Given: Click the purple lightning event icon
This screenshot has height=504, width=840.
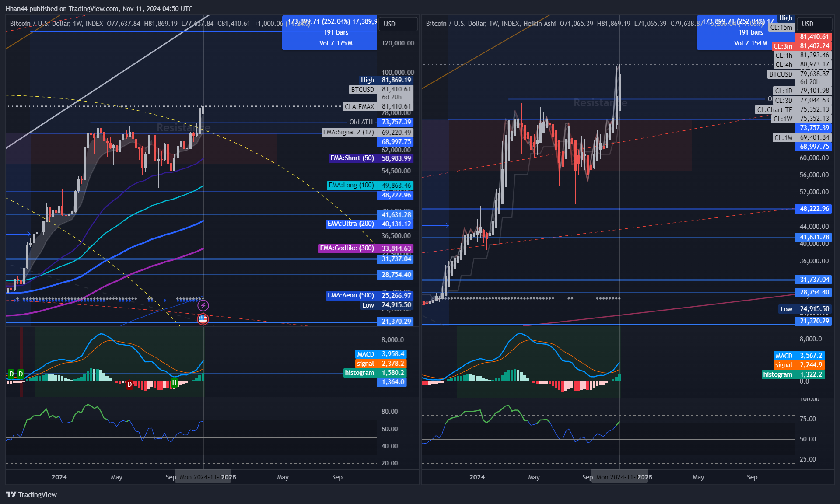Looking at the screenshot, I should [203, 305].
